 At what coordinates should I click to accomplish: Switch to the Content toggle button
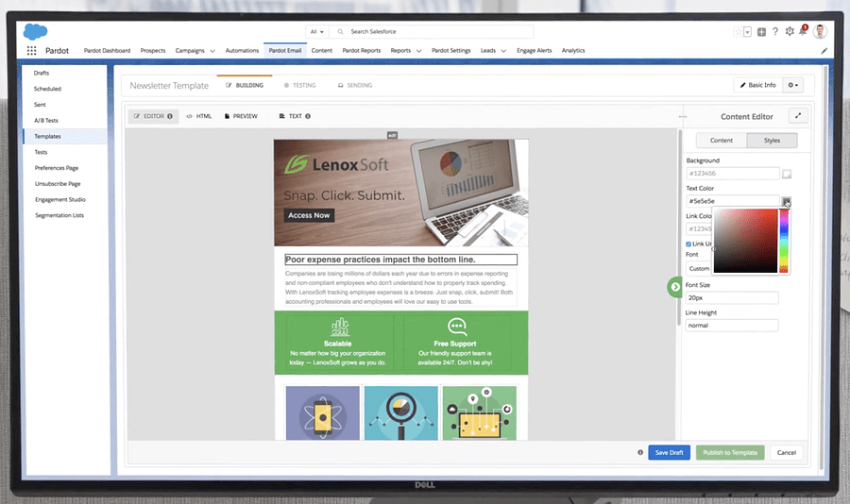point(721,141)
